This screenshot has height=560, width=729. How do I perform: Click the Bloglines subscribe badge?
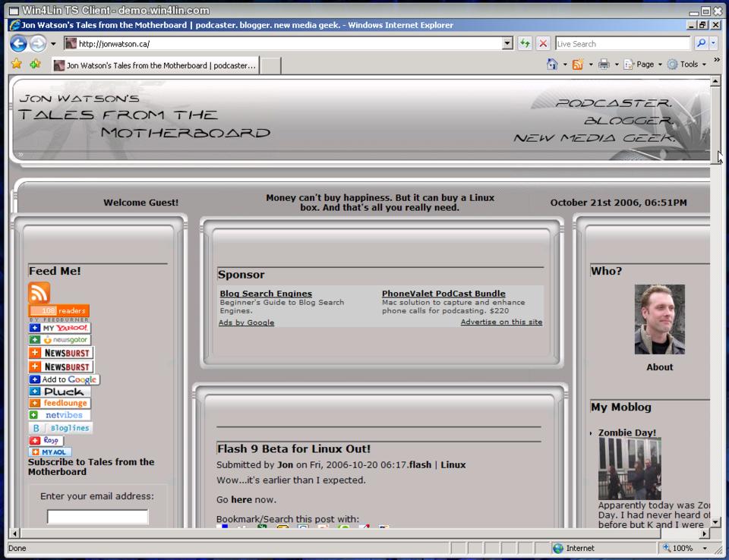tap(60, 428)
